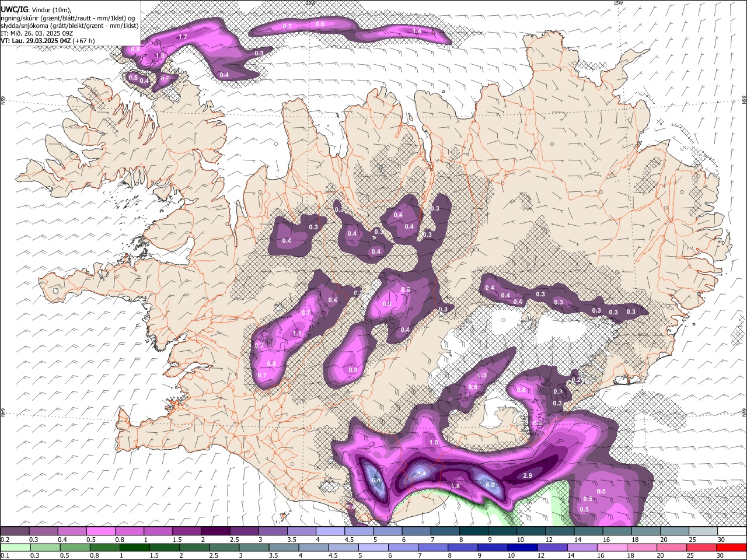Click the 'IT: Mið. 26. 03. 2025 09Z' line
The height and width of the screenshot is (560, 747).
(37, 33)
